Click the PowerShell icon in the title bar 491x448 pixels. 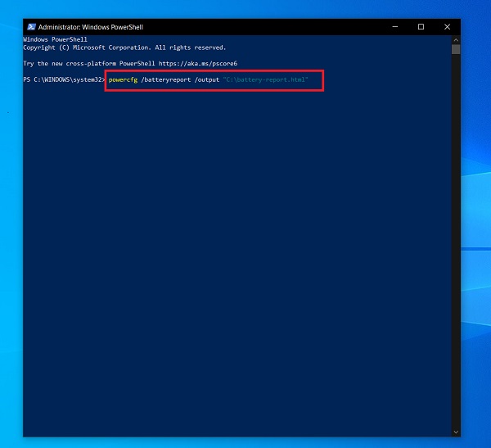[31, 26]
